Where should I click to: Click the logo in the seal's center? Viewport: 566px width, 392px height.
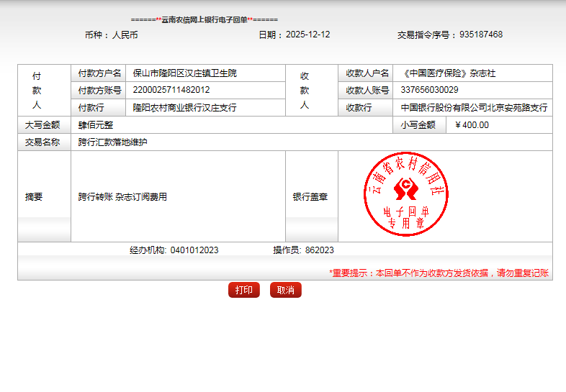(407, 190)
